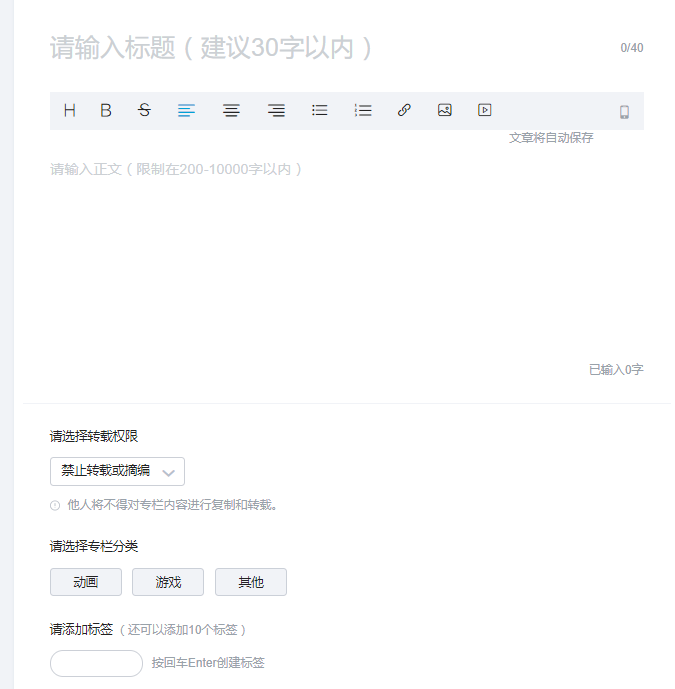
Task: Insert a video into the article
Action: coord(485,111)
